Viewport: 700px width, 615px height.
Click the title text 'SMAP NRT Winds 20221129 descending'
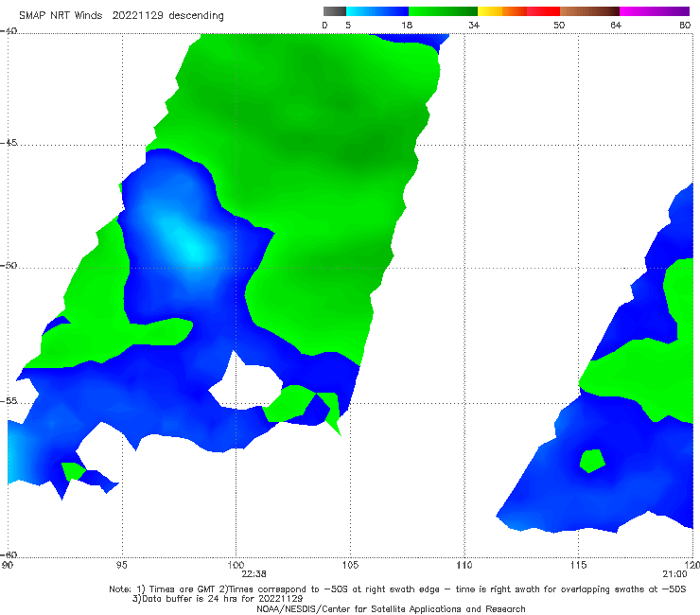coord(121,15)
